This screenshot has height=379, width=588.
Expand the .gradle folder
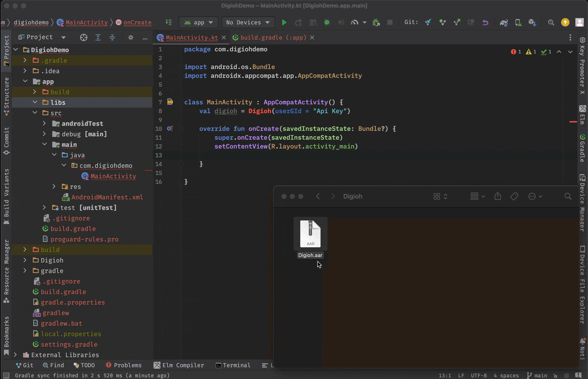click(x=25, y=60)
